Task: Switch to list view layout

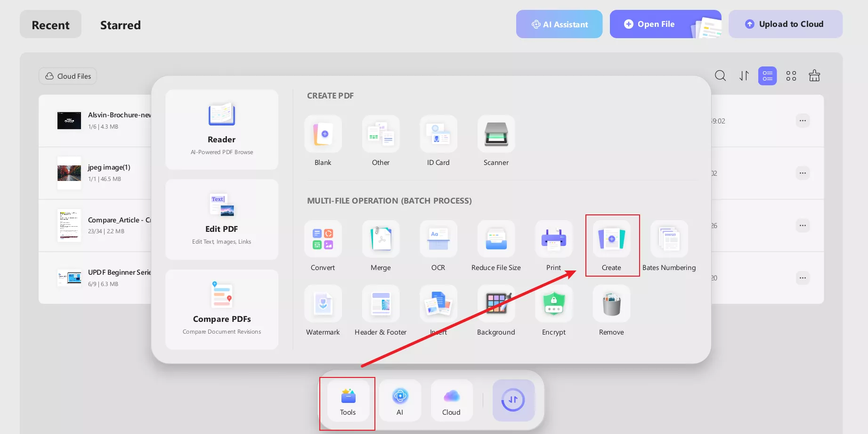Action: pyautogui.click(x=767, y=76)
